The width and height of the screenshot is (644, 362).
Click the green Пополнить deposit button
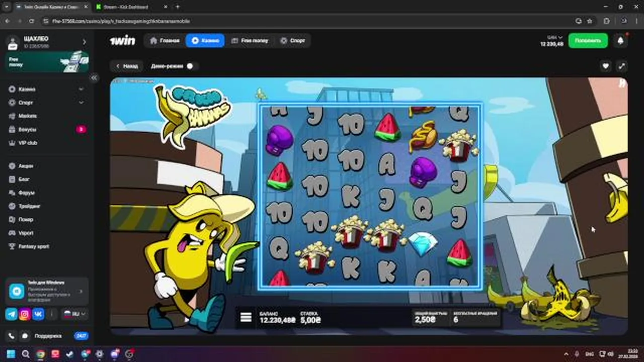coord(588,41)
